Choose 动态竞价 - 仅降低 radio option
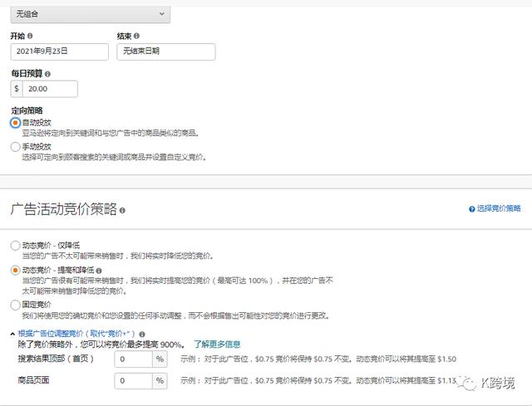This screenshot has height=406, width=532. coord(15,246)
